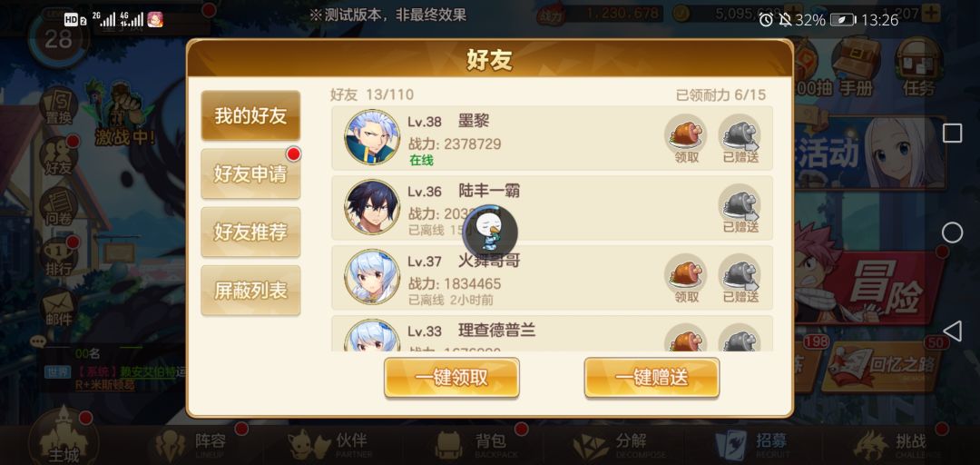Select the 我的好友 tab
This screenshot has width=980, height=465.
250,115
